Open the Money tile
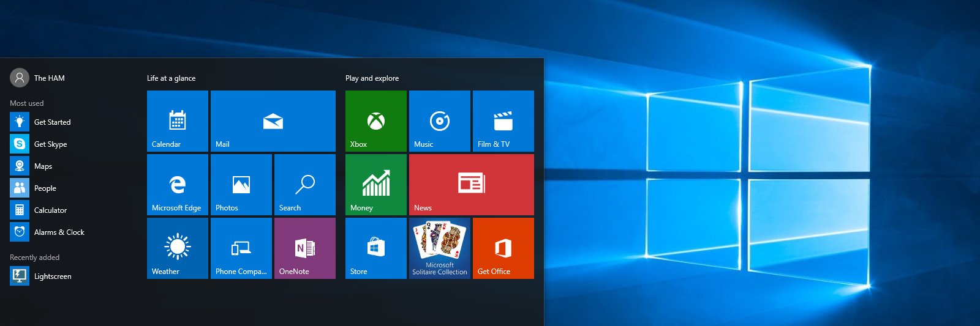Image resolution: width=980 pixels, height=326 pixels. click(376, 185)
